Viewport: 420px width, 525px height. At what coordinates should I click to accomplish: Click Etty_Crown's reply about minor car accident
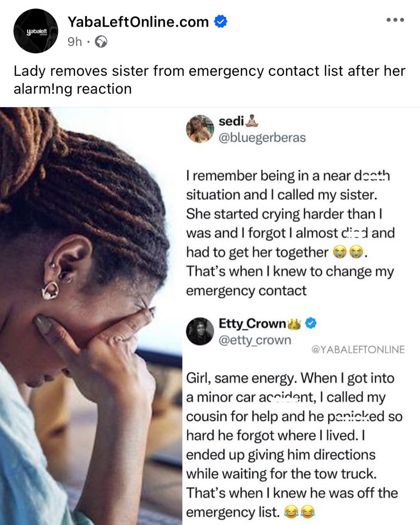(294, 445)
